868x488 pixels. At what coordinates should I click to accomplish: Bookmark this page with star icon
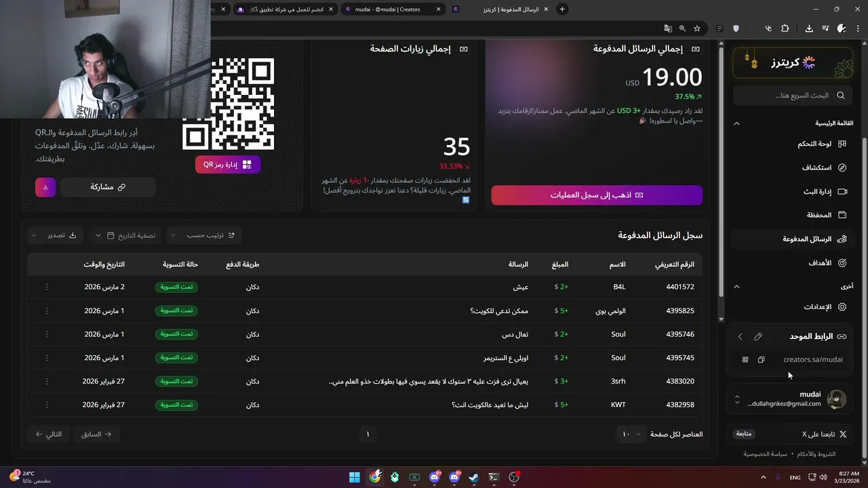[696, 28]
